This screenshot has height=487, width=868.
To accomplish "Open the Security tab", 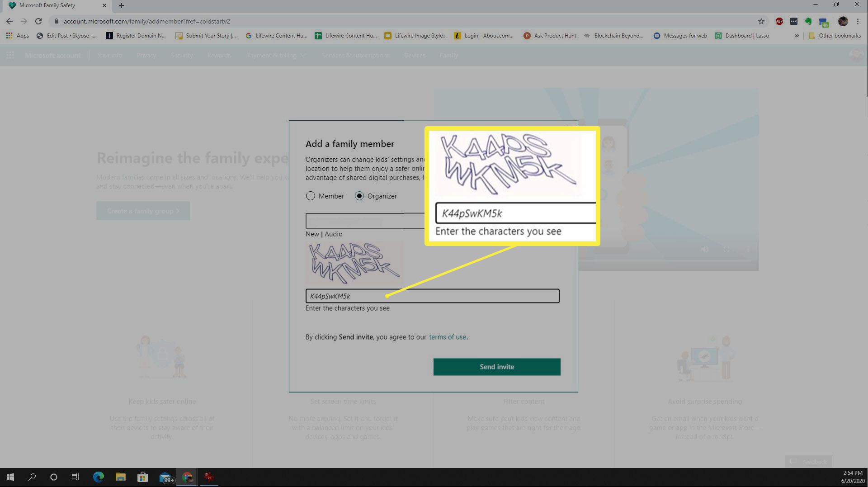I will pyautogui.click(x=182, y=55).
